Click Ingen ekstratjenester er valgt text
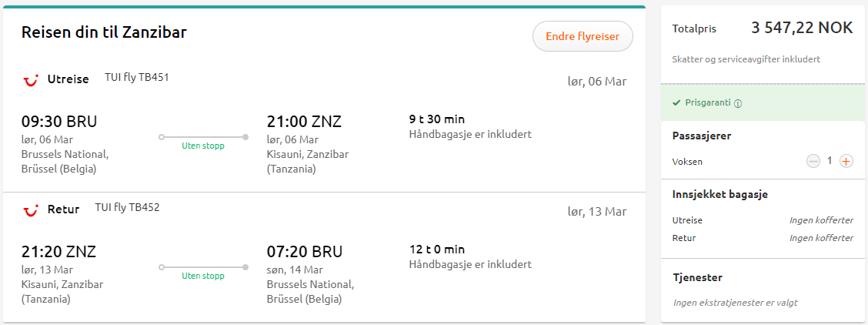The image size is (868, 325). [735, 303]
